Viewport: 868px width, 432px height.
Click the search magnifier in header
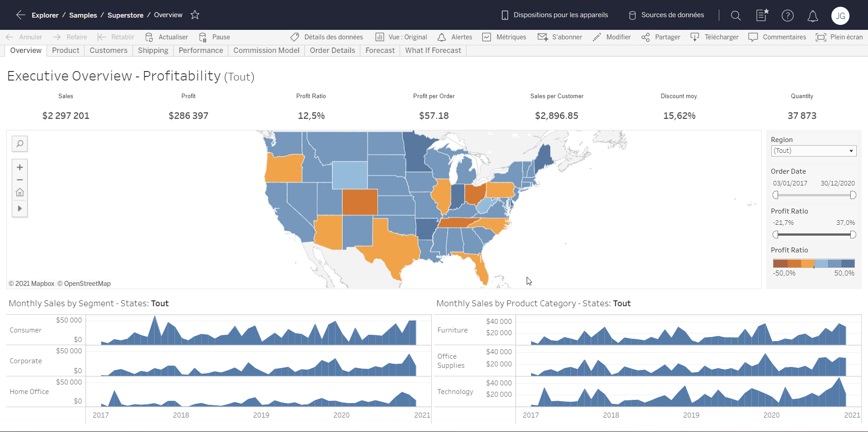[x=736, y=15]
